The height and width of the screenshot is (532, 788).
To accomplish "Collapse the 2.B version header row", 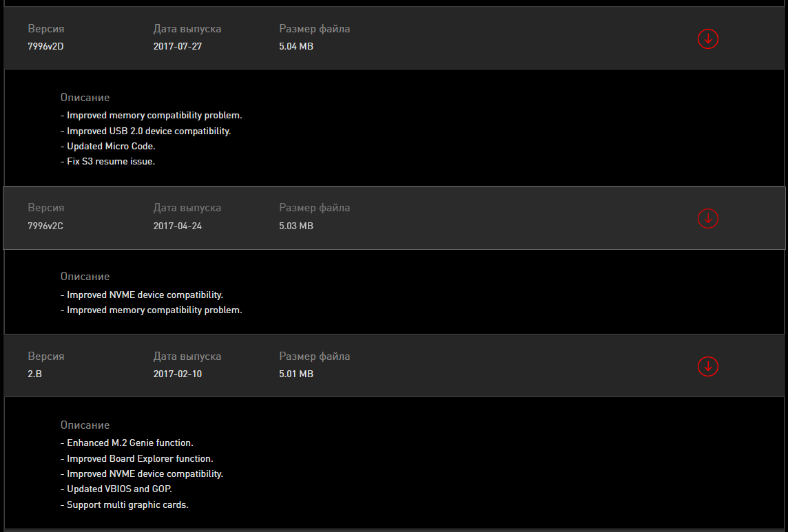I will (x=482, y=365).
